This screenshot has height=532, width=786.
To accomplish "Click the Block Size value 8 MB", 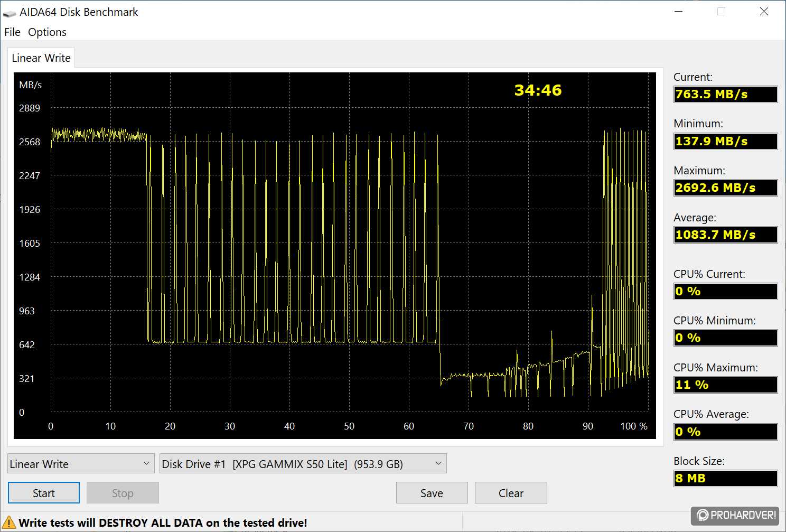I will point(725,478).
